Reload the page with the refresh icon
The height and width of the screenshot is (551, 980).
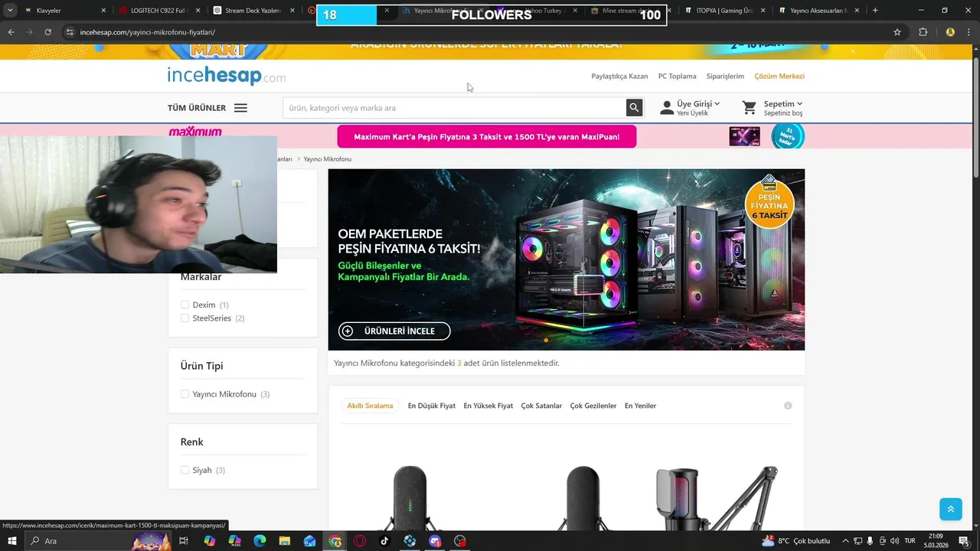47,32
